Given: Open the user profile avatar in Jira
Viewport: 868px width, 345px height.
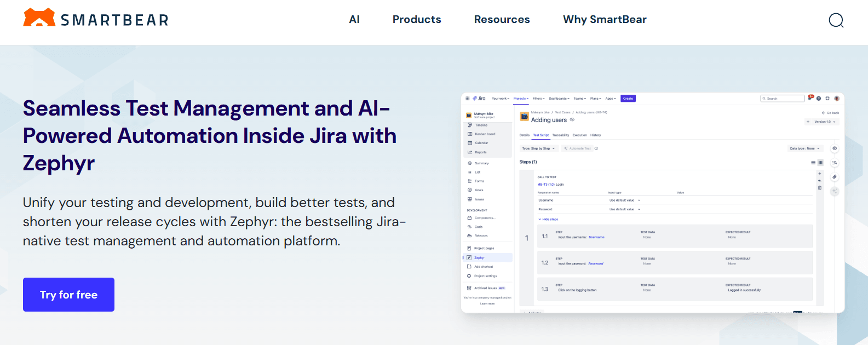Looking at the screenshot, I should [837, 99].
